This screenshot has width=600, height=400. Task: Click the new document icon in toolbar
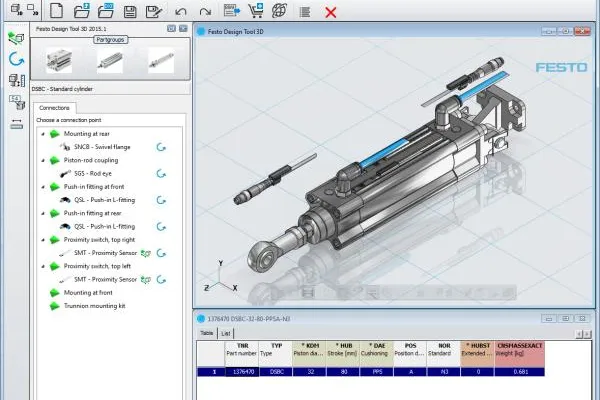click(56, 10)
